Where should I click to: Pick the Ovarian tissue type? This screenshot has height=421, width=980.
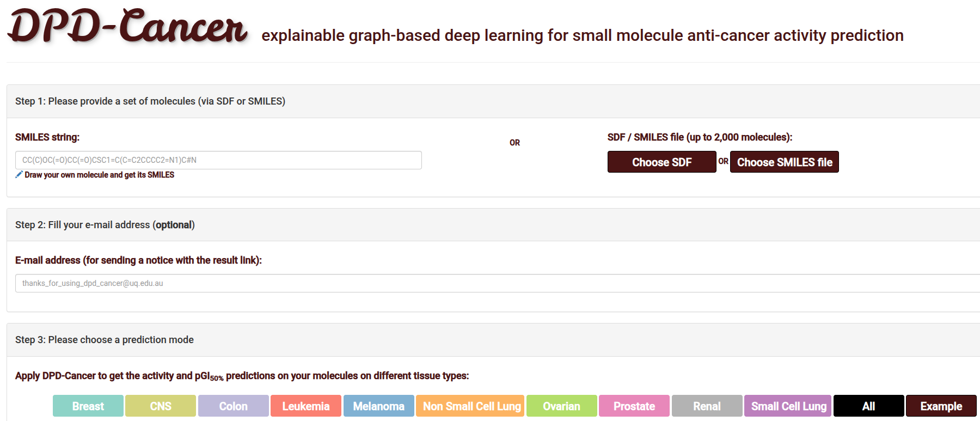coord(562,406)
